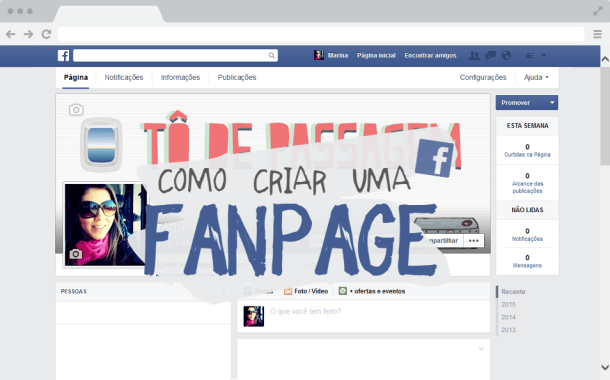Toggle browser fullscreen expand icon
The width and height of the screenshot is (610, 380).
(598, 11)
